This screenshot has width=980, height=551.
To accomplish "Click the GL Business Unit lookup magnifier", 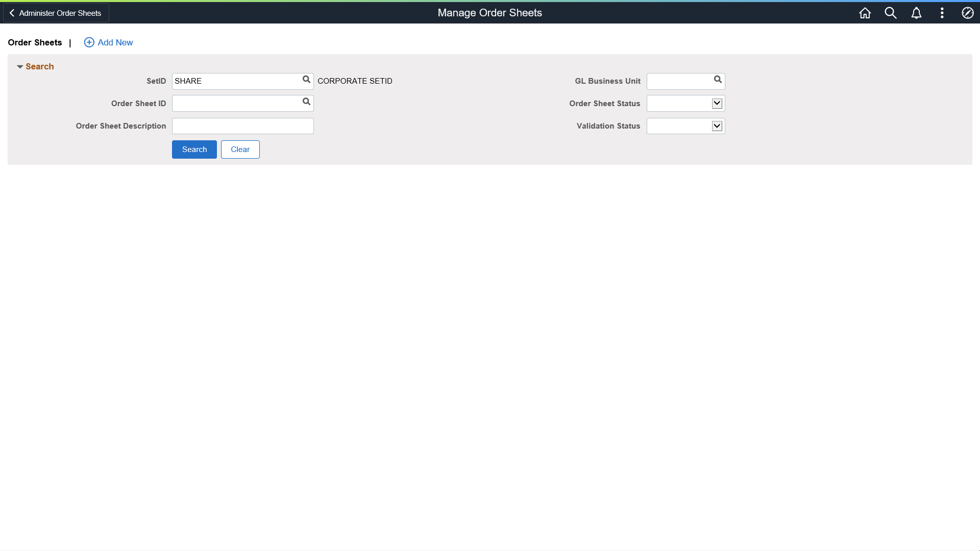I will click(718, 80).
